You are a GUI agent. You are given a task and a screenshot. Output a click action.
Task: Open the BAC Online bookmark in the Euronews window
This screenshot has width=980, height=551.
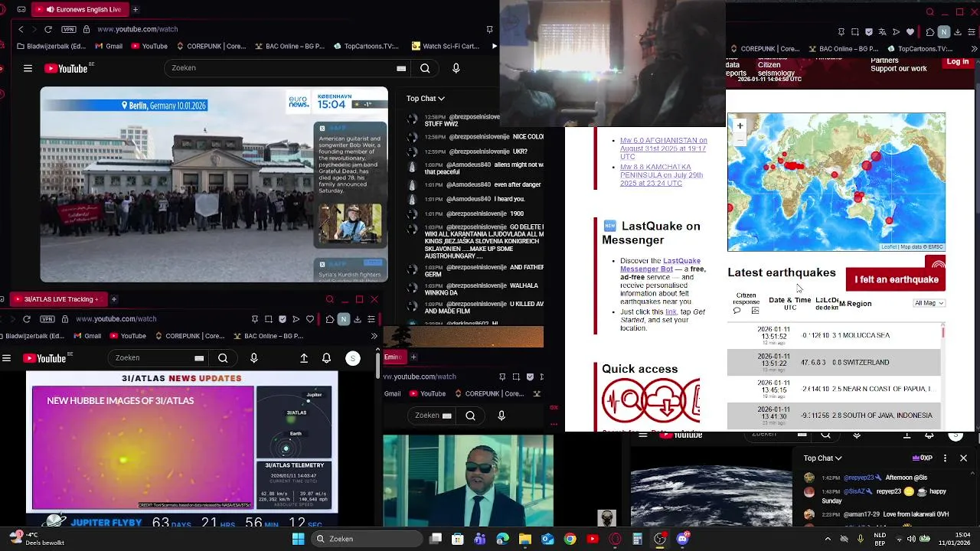pyautogui.click(x=289, y=46)
